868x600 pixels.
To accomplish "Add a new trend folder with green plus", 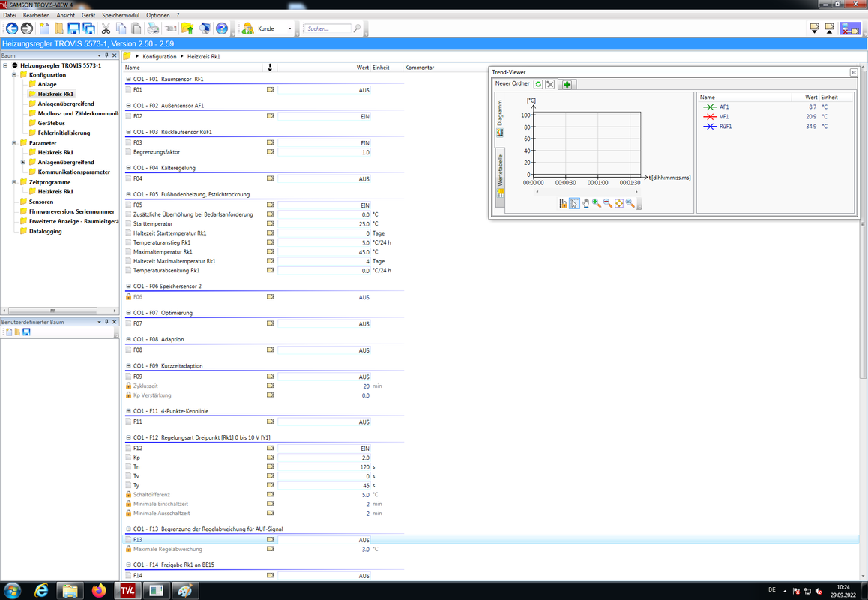I will [567, 84].
